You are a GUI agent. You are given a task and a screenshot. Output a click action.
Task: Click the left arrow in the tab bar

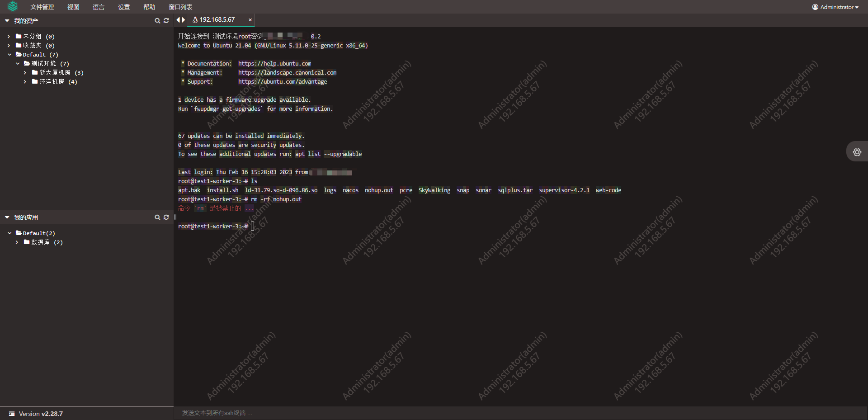[x=178, y=19]
